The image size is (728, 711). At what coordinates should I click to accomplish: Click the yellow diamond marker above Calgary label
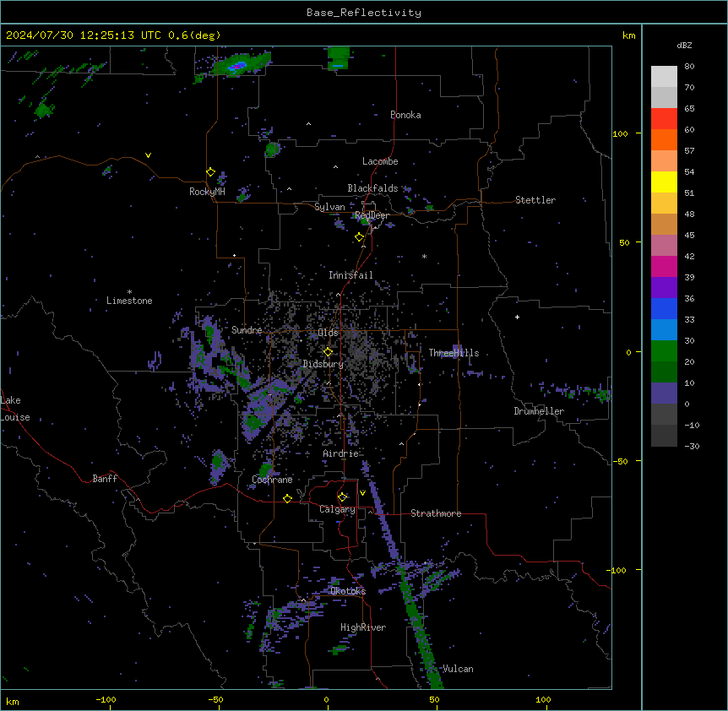(x=342, y=497)
